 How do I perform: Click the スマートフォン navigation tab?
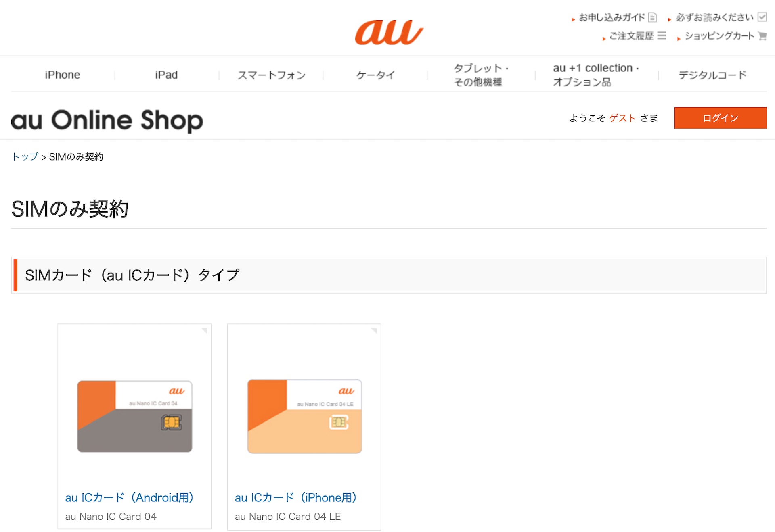(x=271, y=74)
